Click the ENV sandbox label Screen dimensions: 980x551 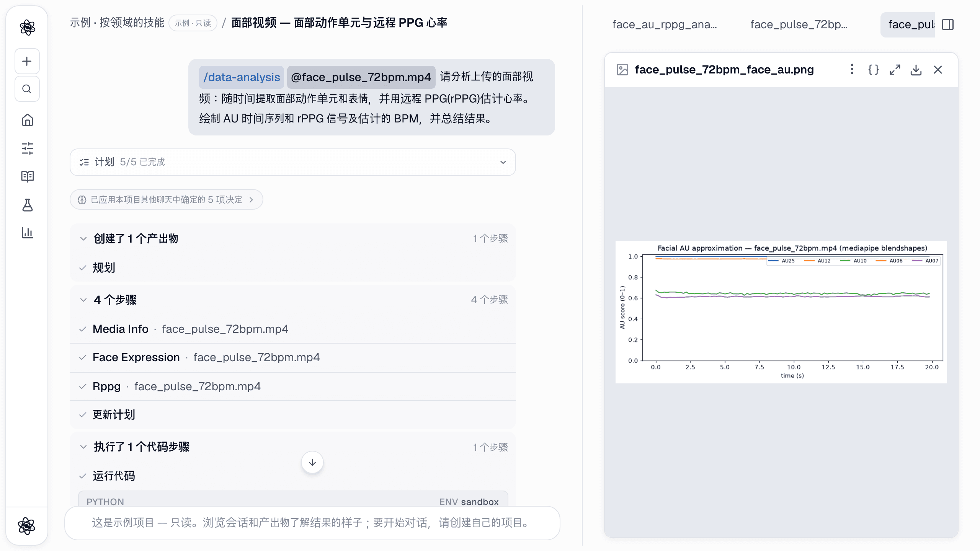[469, 502]
